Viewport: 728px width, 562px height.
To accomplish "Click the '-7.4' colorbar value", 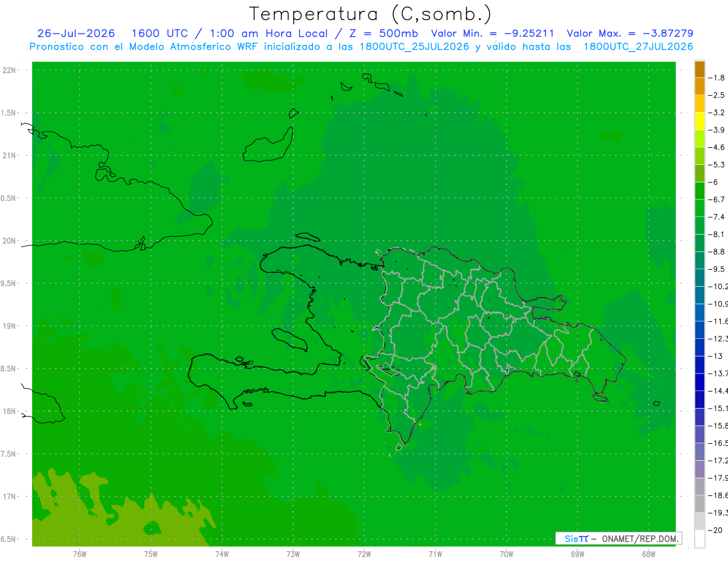I will pyautogui.click(x=716, y=217).
